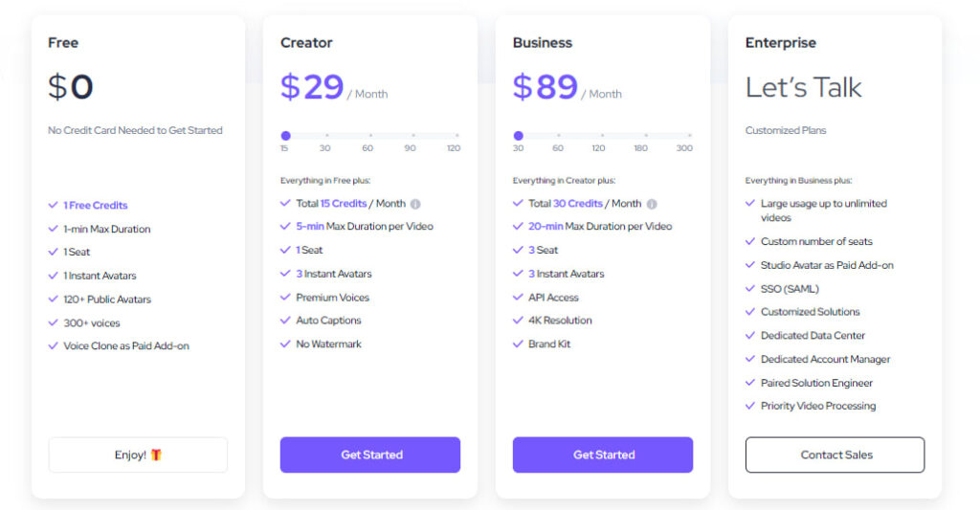Click checkmark beside Brand Kit
Image resolution: width=980 pixels, height=510 pixels.
[518, 344]
